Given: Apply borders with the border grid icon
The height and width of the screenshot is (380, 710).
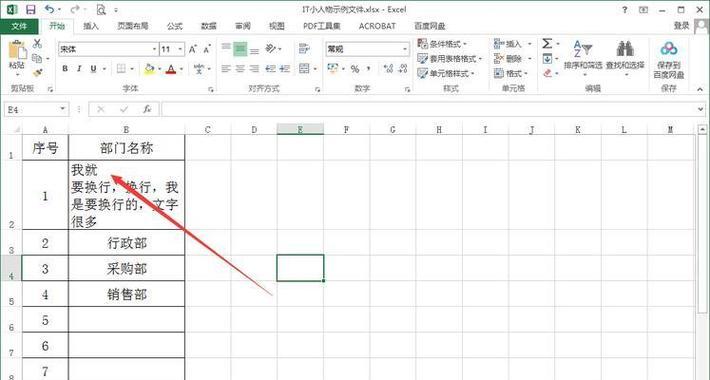Looking at the screenshot, I should [x=121, y=69].
